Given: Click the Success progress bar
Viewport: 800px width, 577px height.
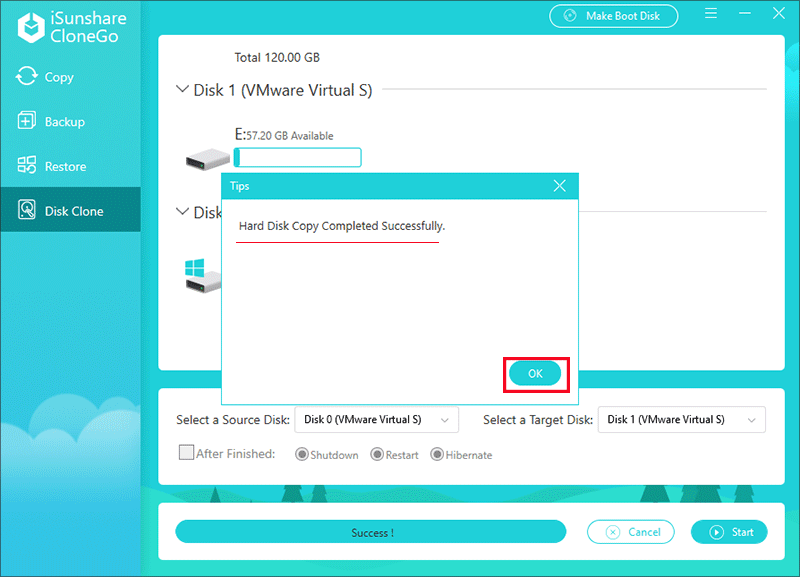Looking at the screenshot, I should (x=371, y=533).
